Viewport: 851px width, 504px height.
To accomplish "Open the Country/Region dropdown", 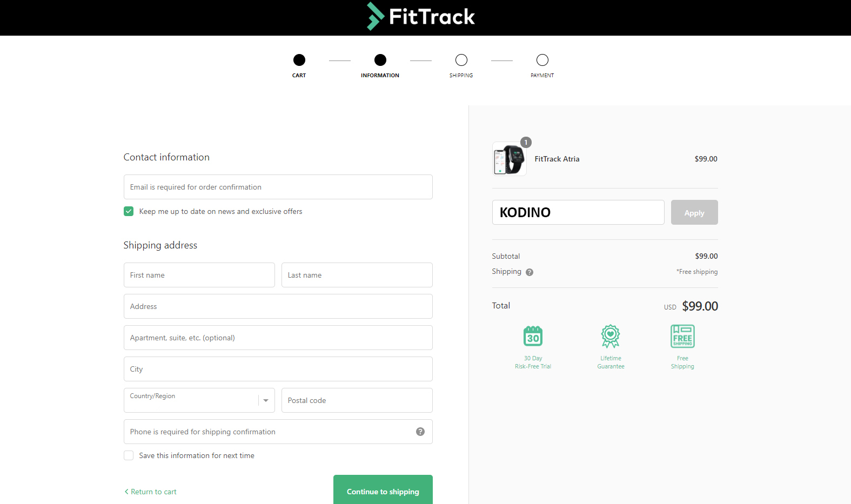I will pyautogui.click(x=199, y=400).
